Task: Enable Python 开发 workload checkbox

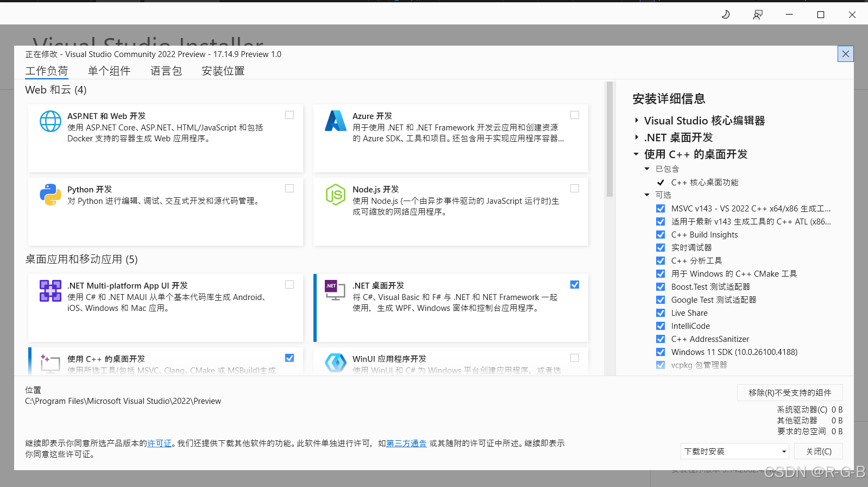Action: [290, 189]
